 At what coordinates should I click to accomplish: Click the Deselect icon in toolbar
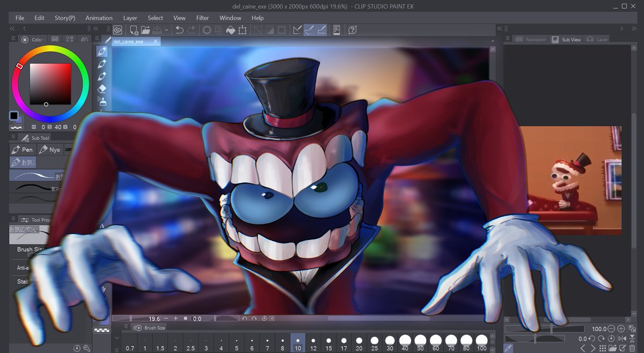coord(258,30)
